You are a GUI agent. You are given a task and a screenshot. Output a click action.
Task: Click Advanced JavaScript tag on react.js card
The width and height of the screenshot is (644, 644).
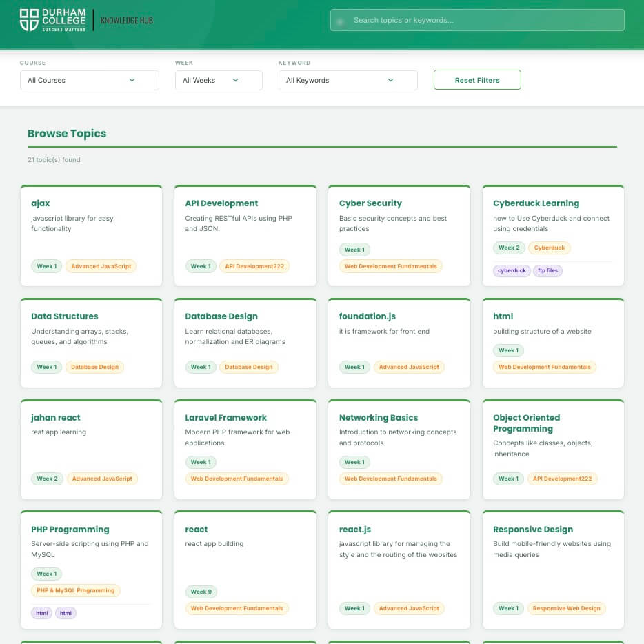click(x=409, y=609)
